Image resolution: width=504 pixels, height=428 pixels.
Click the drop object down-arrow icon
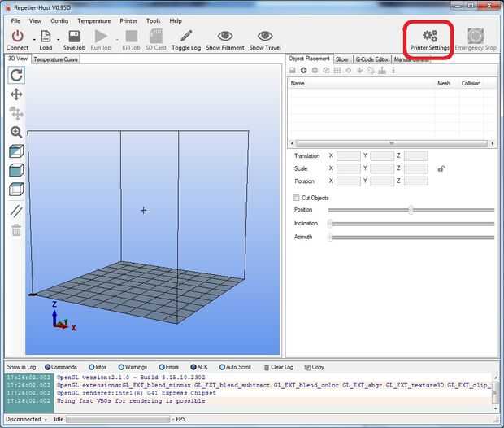pyautogui.click(x=359, y=70)
